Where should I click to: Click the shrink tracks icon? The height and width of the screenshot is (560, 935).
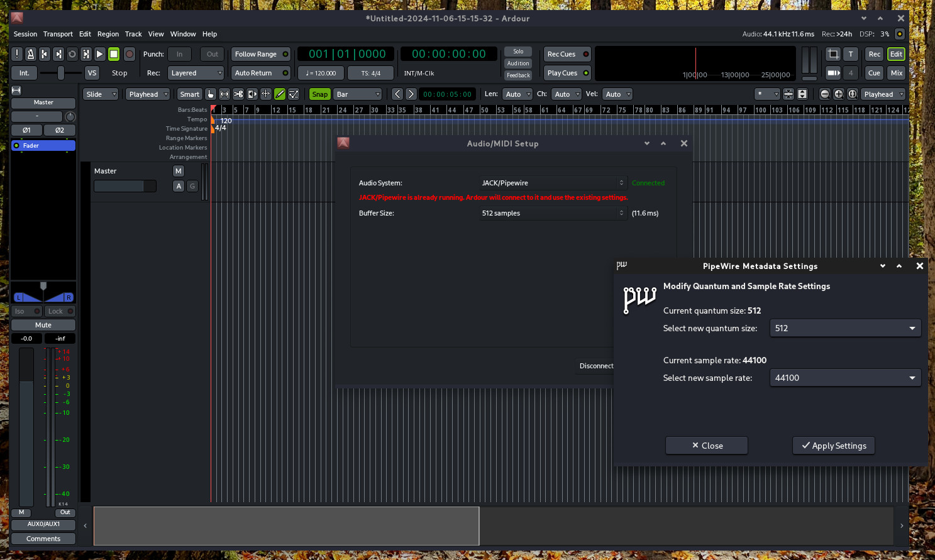(788, 94)
